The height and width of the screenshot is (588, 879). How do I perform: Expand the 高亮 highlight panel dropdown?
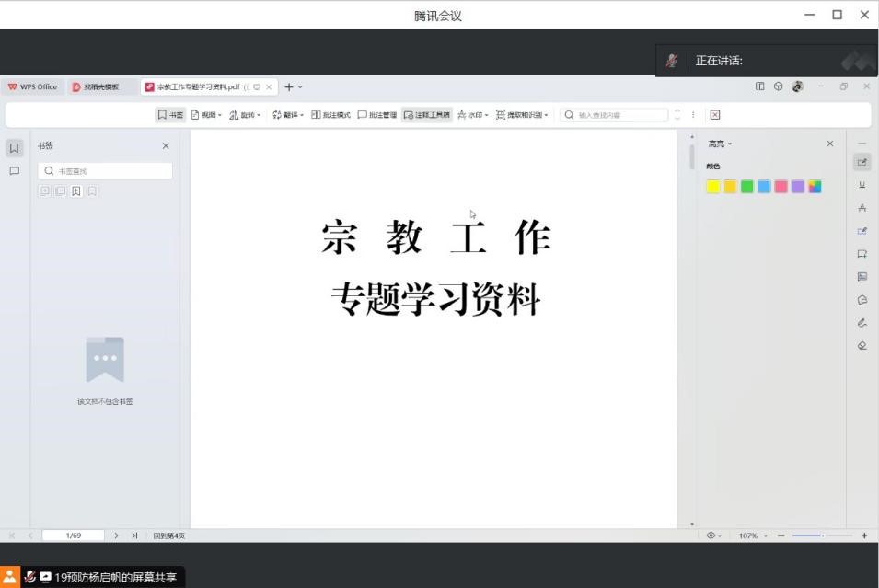(x=720, y=144)
